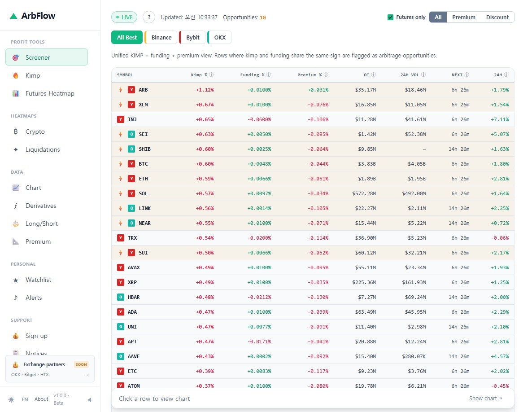This screenshot has width=532, height=412.
Task: Click the SOON badge
Action: pyautogui.click(x=81, y=364)
